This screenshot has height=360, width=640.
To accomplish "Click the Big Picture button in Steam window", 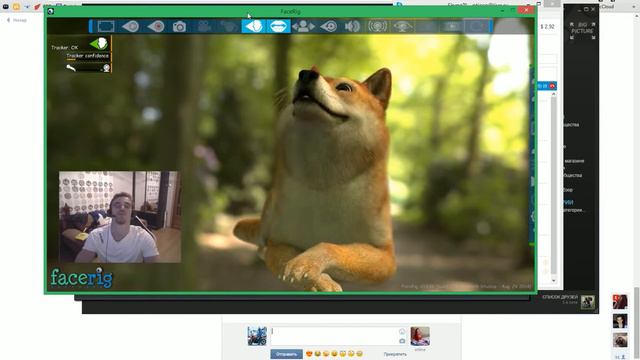I will (x=582, y=31).
